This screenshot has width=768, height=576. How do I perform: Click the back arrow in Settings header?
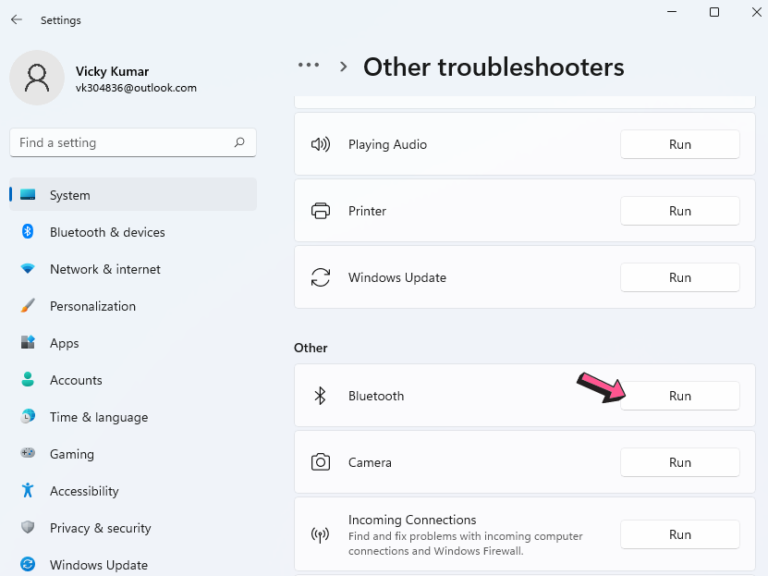click(x=16, y=20)
